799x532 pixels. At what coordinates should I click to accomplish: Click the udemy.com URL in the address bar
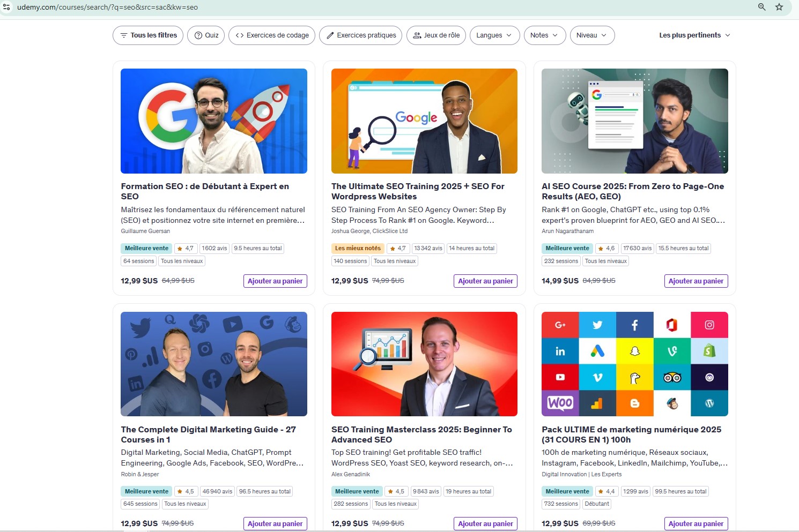coord(107,7)
